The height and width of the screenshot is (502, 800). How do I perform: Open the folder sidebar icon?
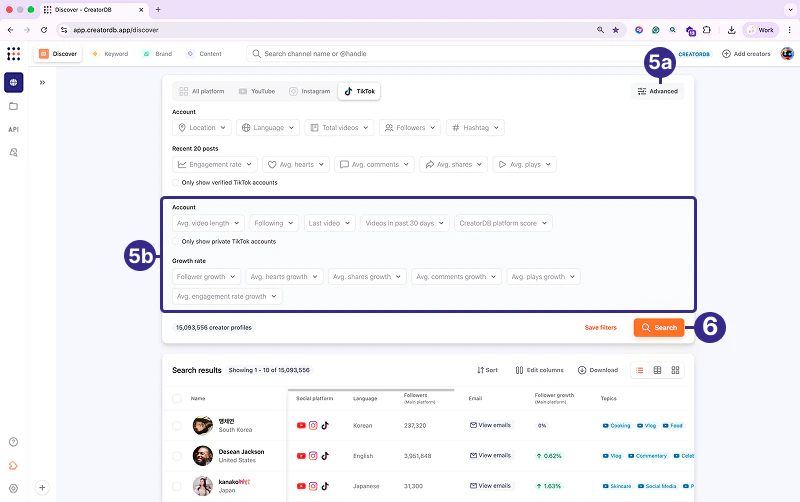pos(14,106)
